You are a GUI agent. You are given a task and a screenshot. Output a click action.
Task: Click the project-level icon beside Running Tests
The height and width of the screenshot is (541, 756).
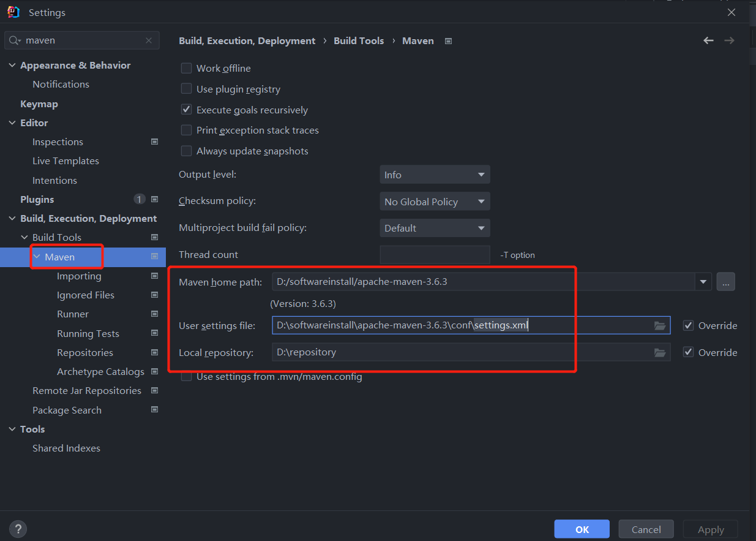pos(154,333)
